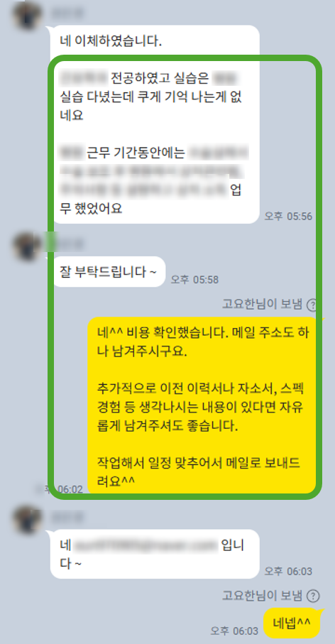Click the 오후 05:56 timestamp
Image resolution: width=335 pixels, height=644 pixels.
tap(288, 217)
